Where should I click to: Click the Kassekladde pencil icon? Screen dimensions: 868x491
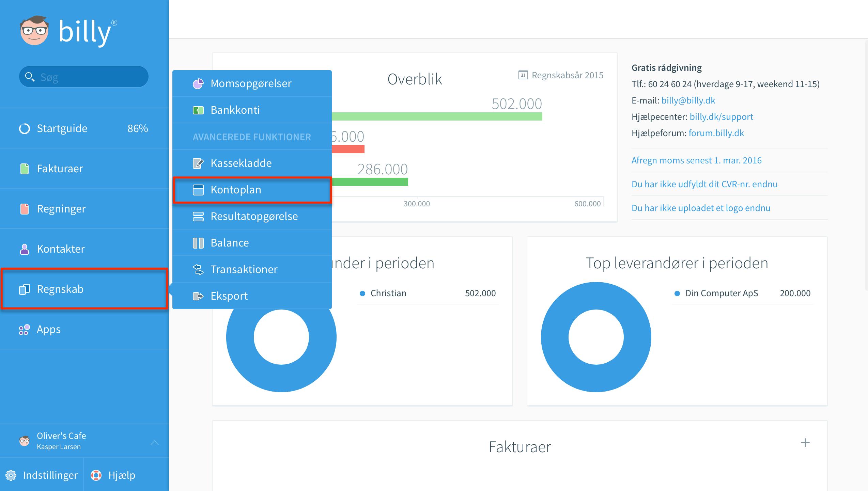point(198,163)
